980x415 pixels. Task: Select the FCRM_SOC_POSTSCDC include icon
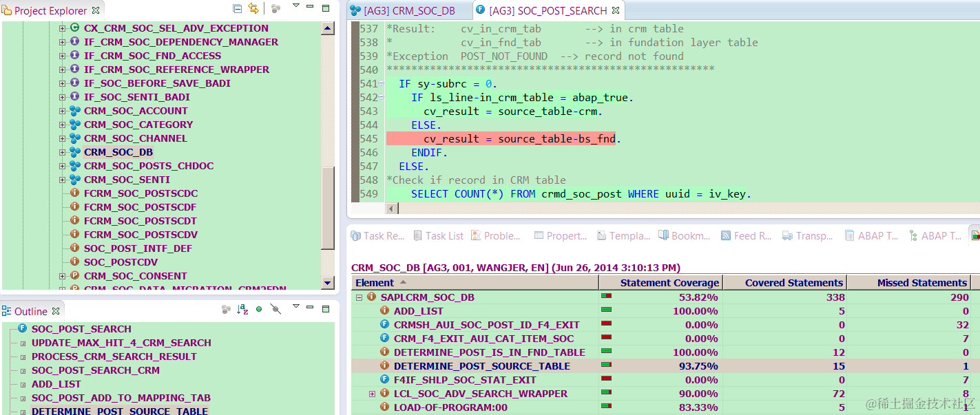tap(74, 193)
